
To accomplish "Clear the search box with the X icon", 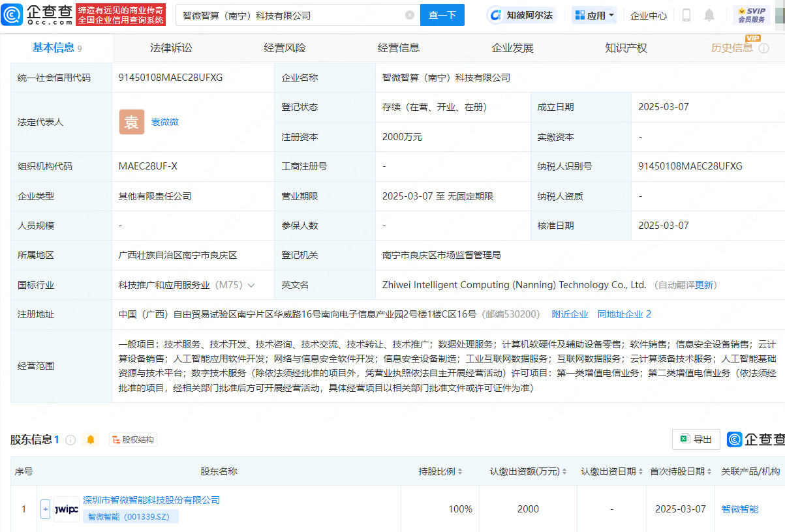I will pyautogui.click(x=410, y=15).
